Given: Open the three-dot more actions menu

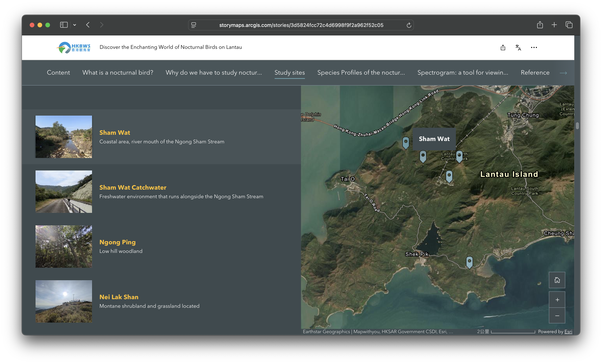Looking at the screenshot, I should pos(534,47).
